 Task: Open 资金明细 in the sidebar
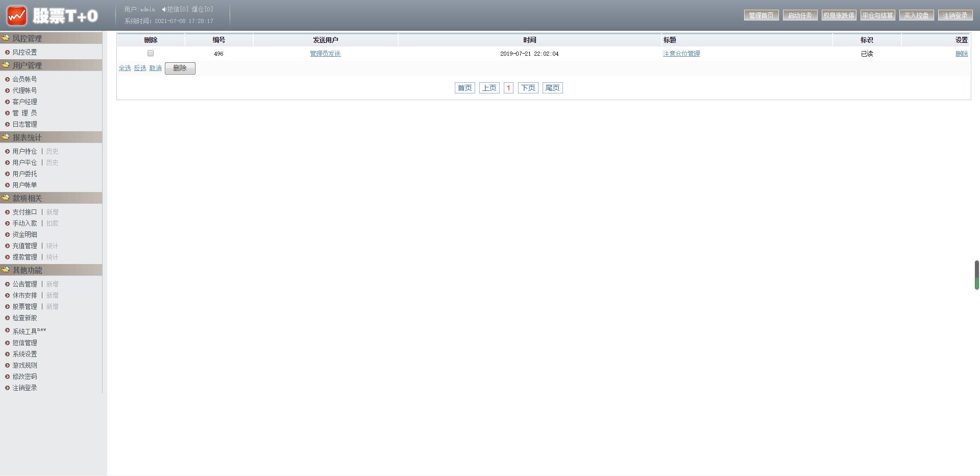24,234
